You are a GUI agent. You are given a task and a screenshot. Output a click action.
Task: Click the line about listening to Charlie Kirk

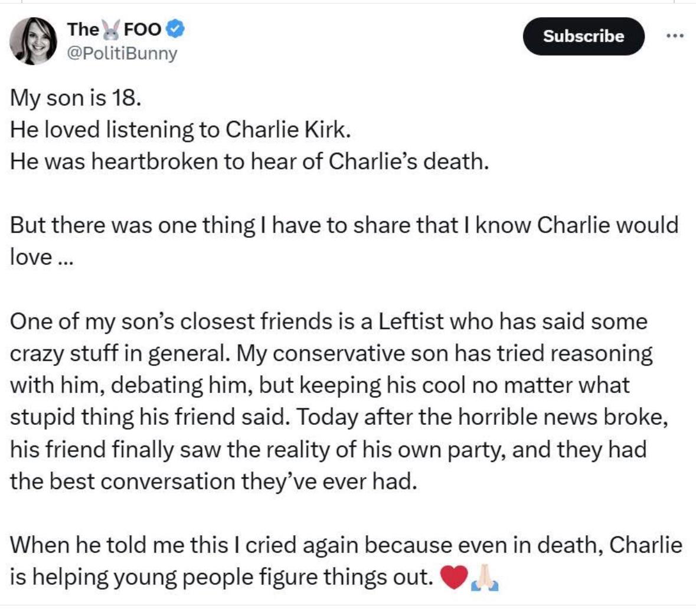pos(181,130)
